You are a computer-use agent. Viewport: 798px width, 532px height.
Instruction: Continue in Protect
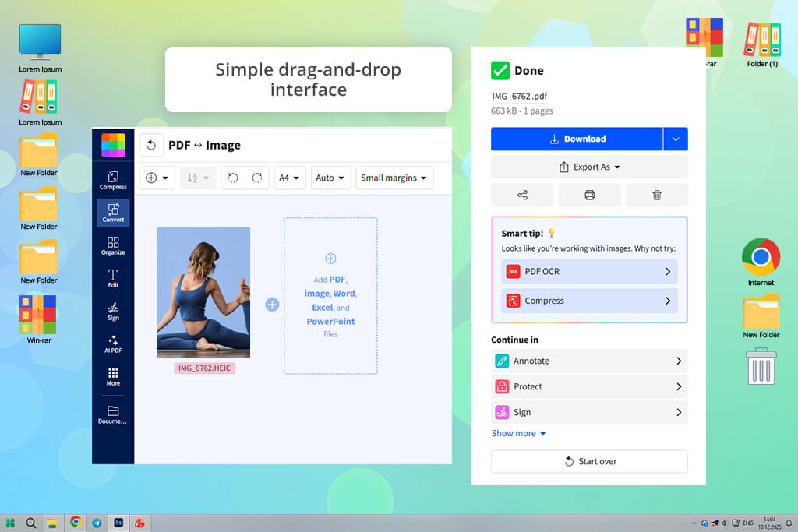point(589,386)
